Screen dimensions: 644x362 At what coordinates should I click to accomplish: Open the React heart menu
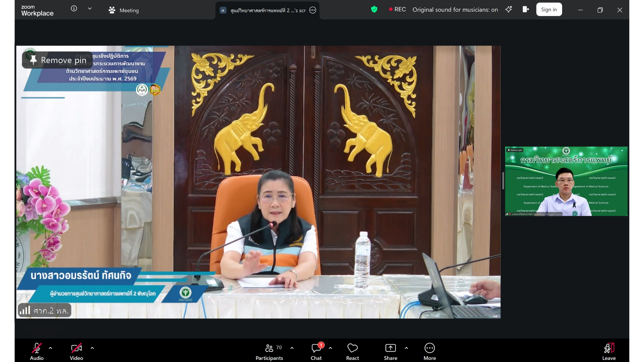pos(353,349)
